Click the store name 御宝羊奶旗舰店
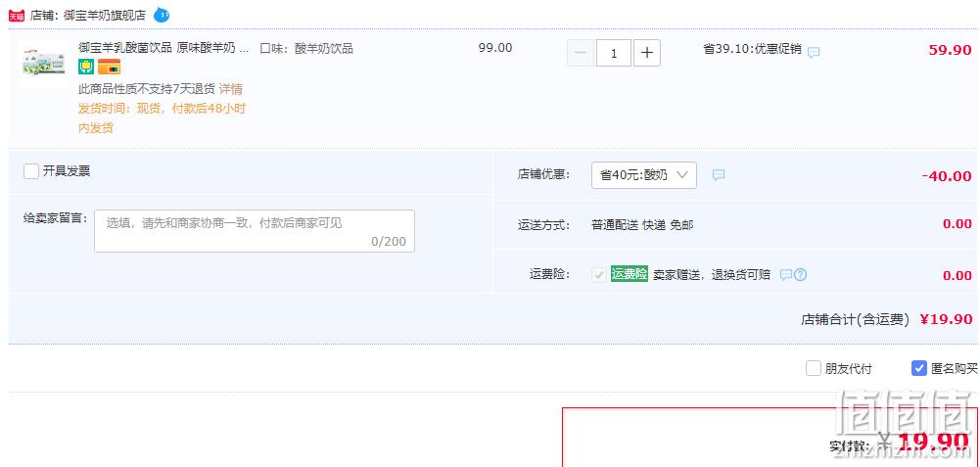 point(105,15)
